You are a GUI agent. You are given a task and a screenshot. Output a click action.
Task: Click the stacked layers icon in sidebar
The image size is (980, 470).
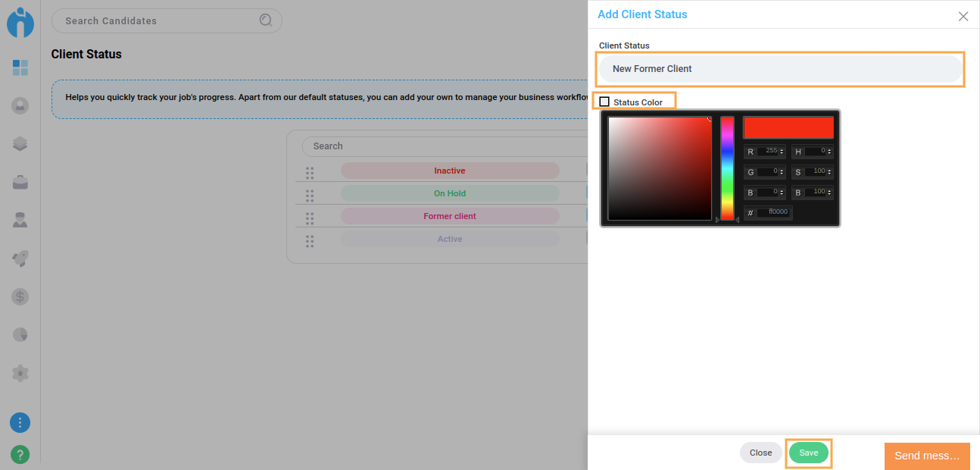pyautogui.click(x=20, y=144)
